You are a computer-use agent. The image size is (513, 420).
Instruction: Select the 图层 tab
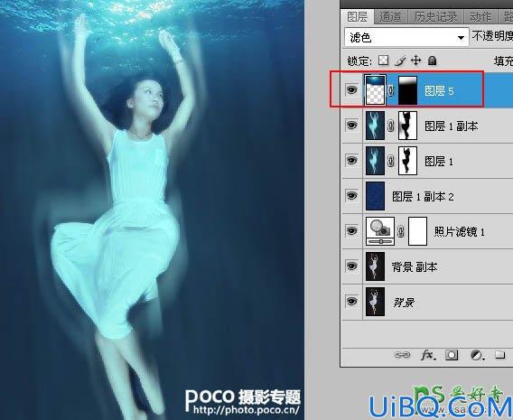click(x=358, y=16)
